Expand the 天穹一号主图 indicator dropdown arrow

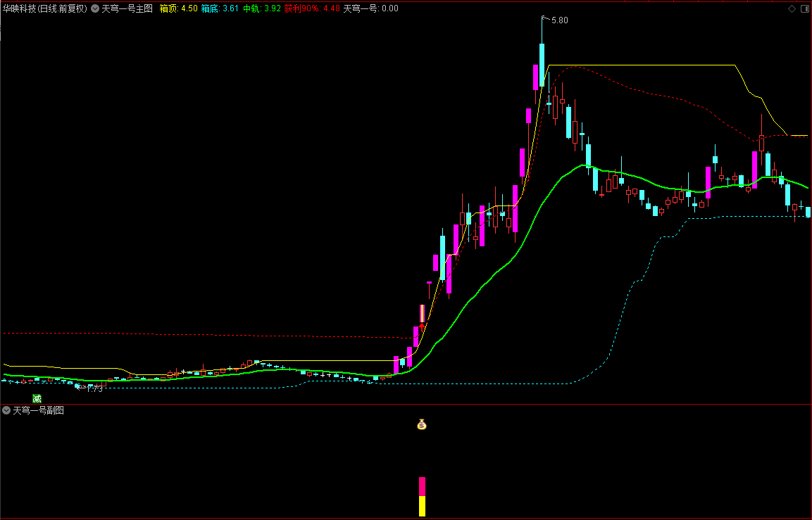pyautogui.click(x=95, y=8)
